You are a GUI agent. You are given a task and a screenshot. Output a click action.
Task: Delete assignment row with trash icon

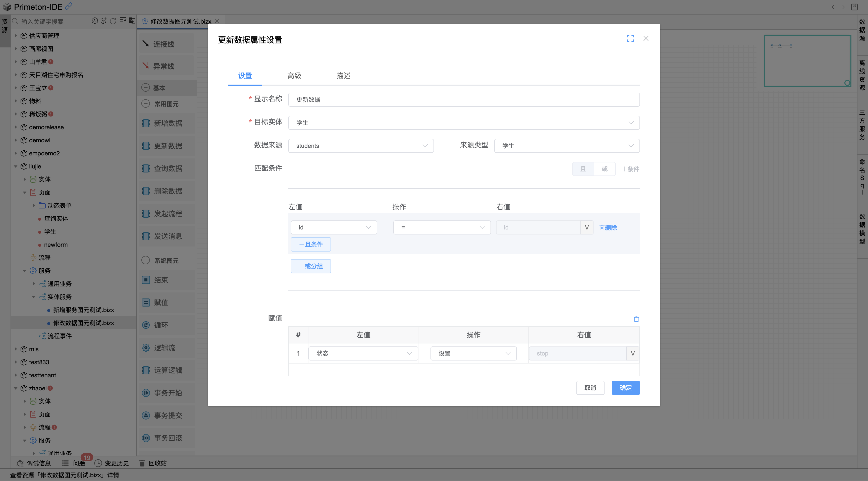point(636,319)
